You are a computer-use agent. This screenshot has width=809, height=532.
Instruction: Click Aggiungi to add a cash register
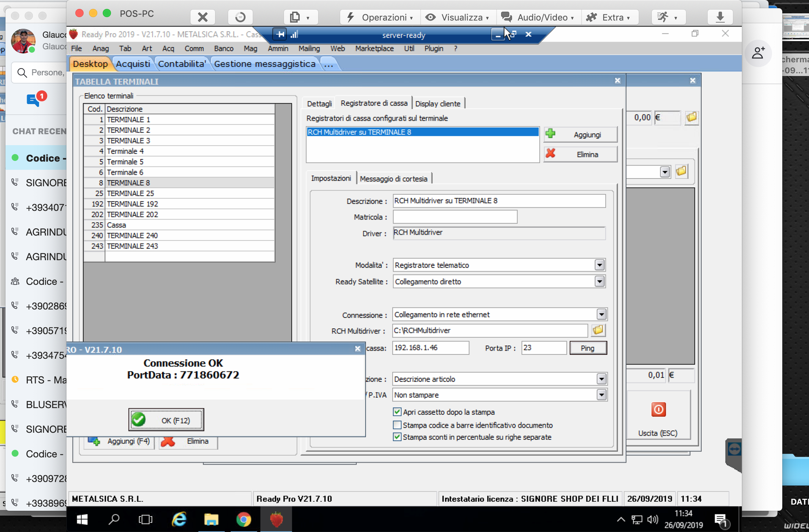point(581,135)
